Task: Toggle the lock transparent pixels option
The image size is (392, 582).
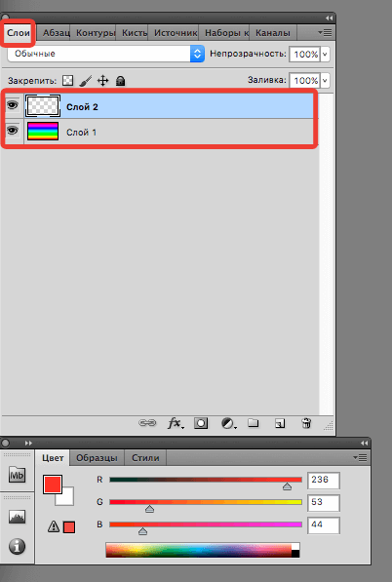Action: [x=67, y=80]
